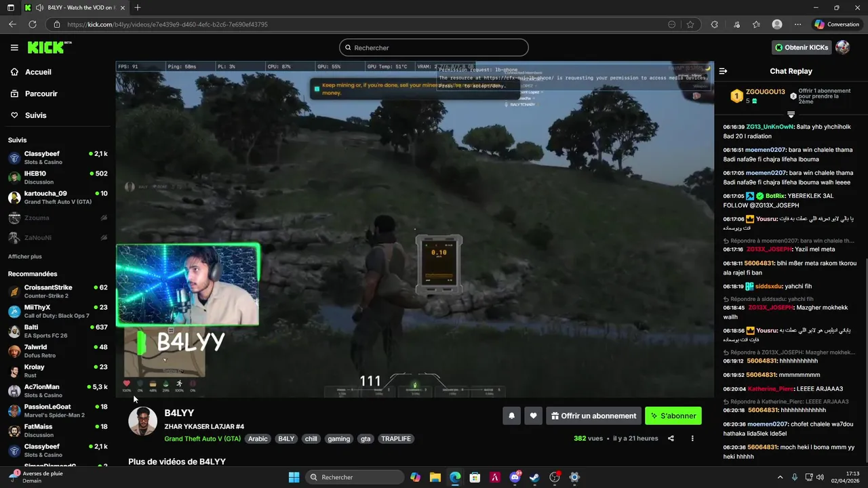Open the hamburger menu beside the Kick logo
The width and height of the screenshot is (868, 488).
click(14, 47)
